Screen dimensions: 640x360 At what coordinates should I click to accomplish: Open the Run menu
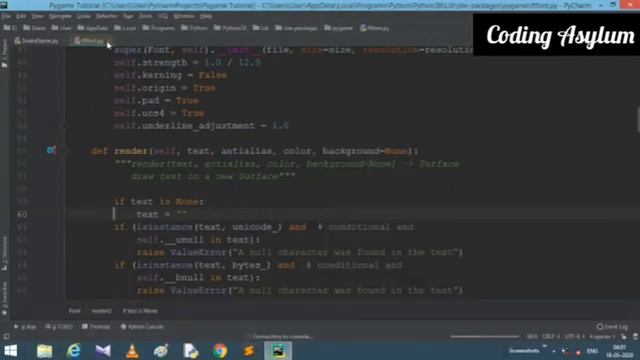128,16
